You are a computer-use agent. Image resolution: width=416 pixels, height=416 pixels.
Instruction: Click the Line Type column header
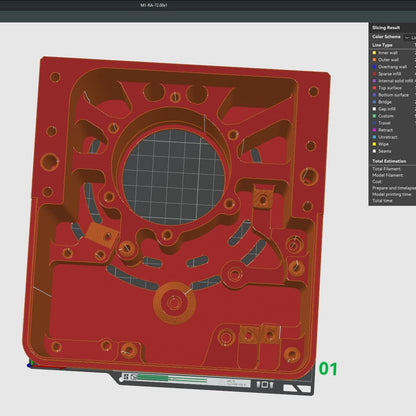pos(382,45)
